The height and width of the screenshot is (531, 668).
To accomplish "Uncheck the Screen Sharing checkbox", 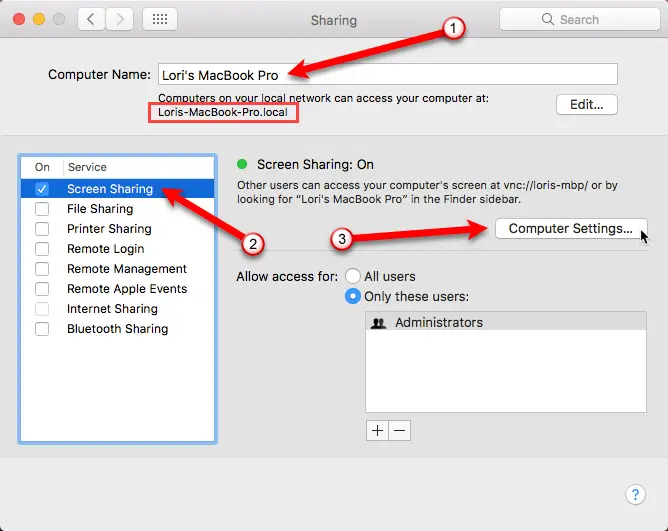I will 42,189.
